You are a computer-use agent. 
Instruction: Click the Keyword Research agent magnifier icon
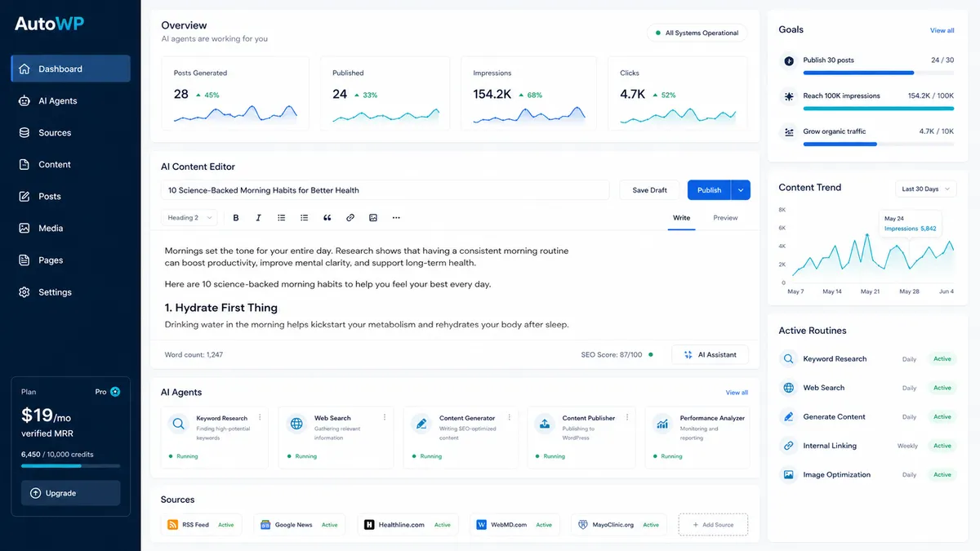pos(177,424)
